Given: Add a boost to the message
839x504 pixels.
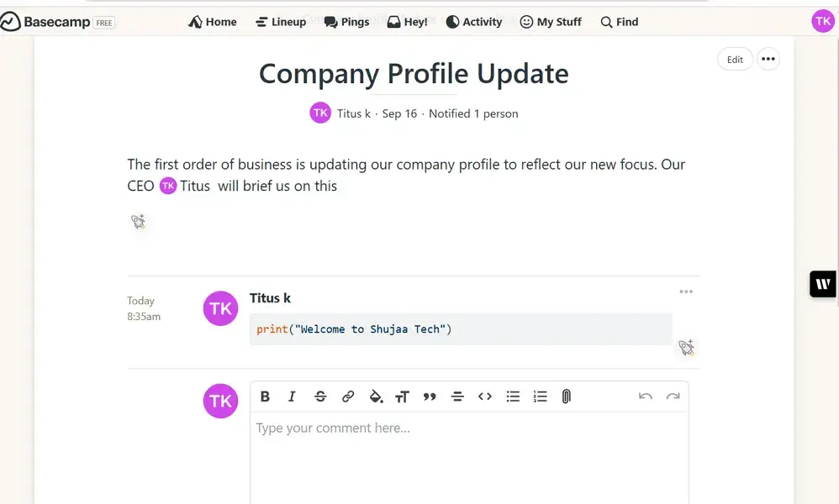Looking at the screenshot, I should click(139, 222).
